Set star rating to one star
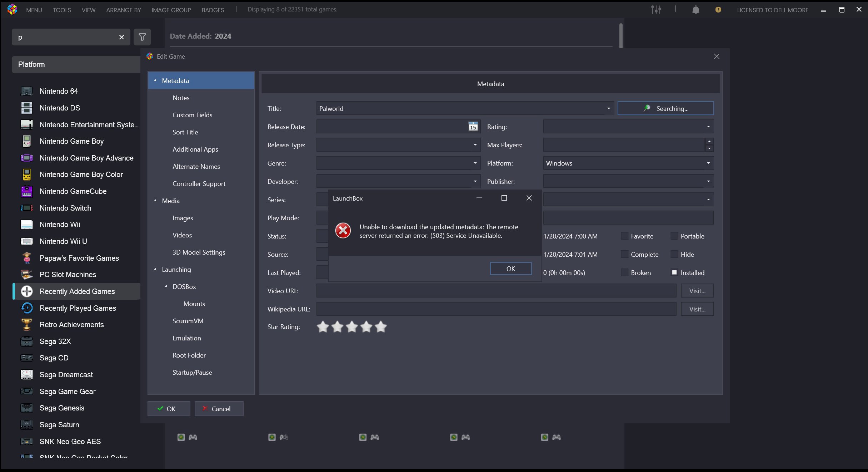Image resolution: width=868 pixels, height=472 pixels. click(323, 326)
